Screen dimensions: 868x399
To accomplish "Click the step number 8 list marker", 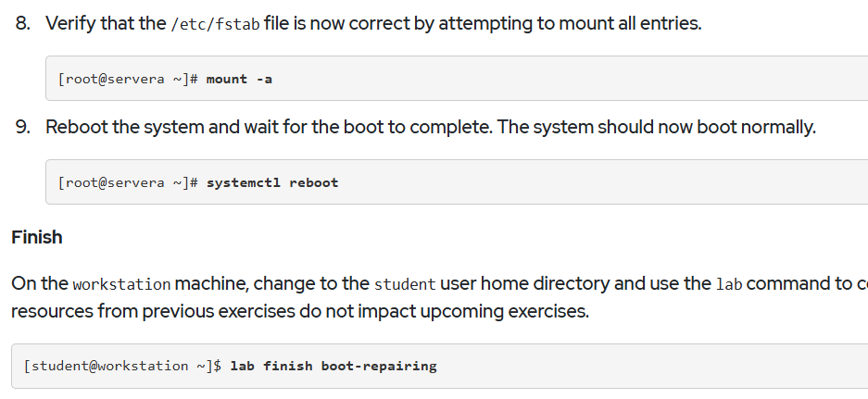I will (23, 24).
